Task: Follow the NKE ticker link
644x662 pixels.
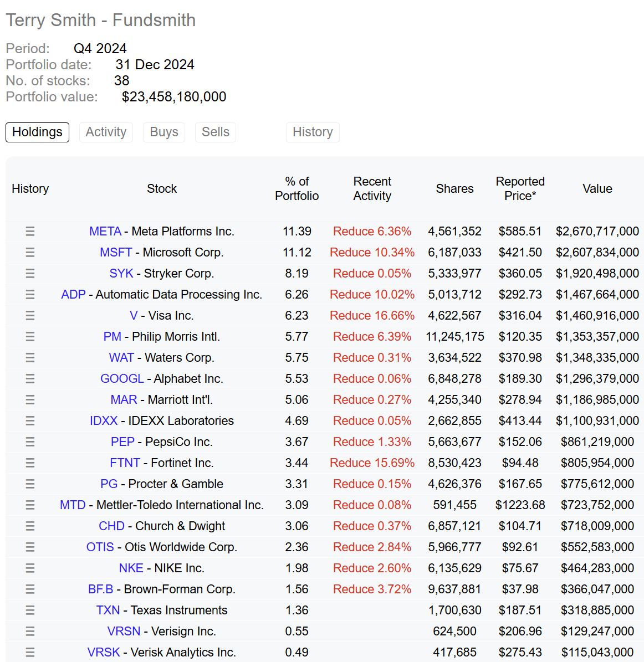Action: coord(131,568)
